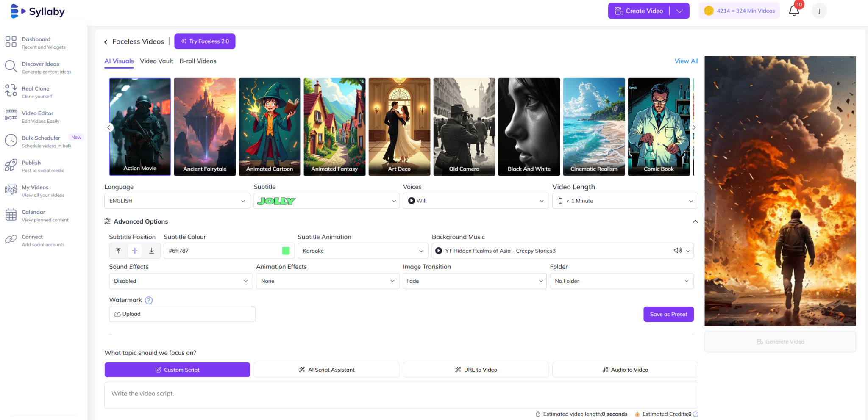Open the Dashboard grid icon

pos(11,41)
